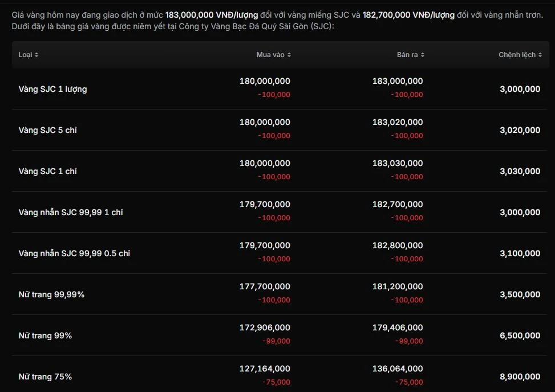Select Vàng nhẫn SJC 99,99 1 chỉ row
The width and height of the screenshot is (555, 392).
coord(71,212)
